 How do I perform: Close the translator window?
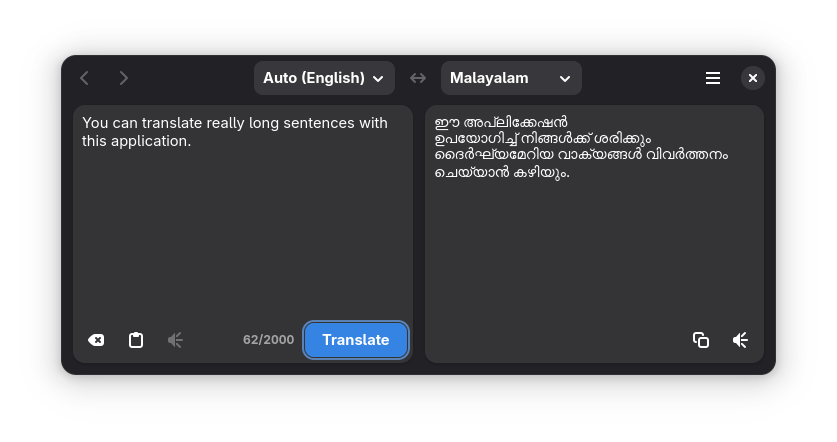click(x=753, y=78)
